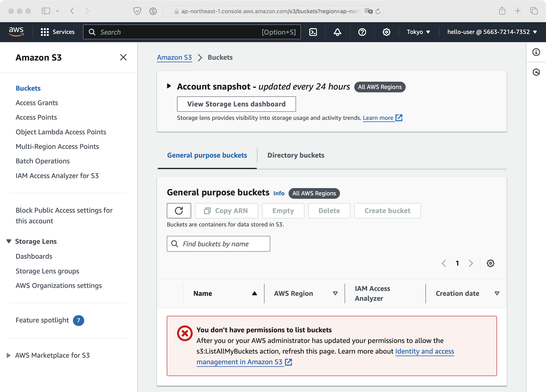Open the Services grid menu
Image resolution: width=546 pixels, height=392 pixels.
point(57,32)
